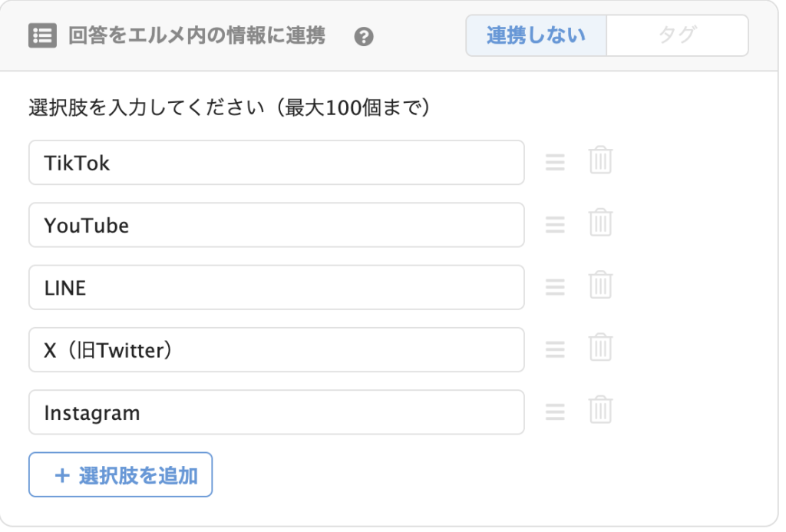Delete the YouTube option with trash icon

pyautogui.click(x=600, y=222)
